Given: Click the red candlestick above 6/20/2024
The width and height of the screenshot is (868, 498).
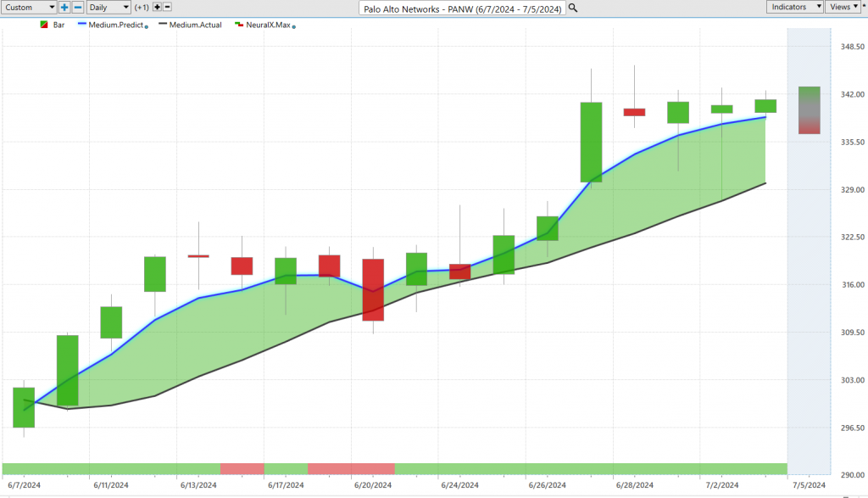Looking at the screenshot, I should [373, 289].
